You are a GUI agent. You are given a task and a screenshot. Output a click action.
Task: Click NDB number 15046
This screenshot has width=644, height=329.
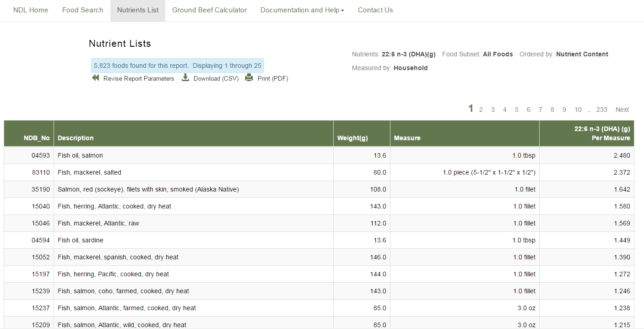pos(41,223)
